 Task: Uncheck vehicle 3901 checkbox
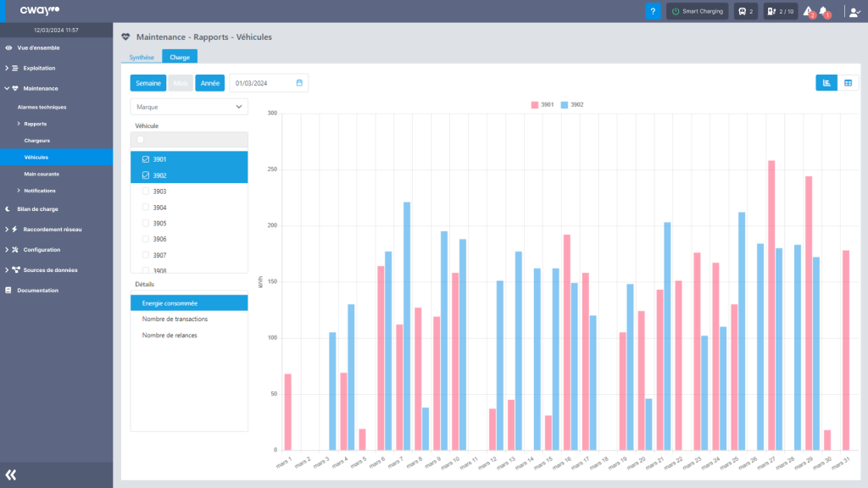click(x=146, y=159)
